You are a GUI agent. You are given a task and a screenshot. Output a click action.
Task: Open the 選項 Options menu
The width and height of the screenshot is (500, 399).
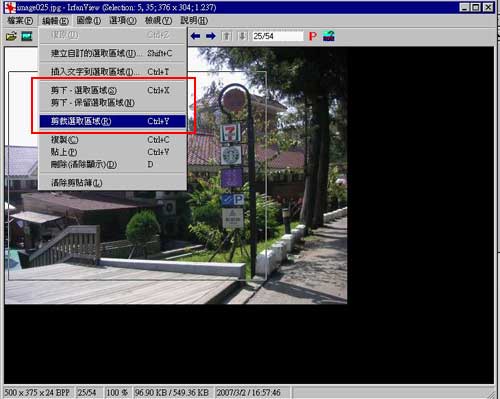point(123,21)
